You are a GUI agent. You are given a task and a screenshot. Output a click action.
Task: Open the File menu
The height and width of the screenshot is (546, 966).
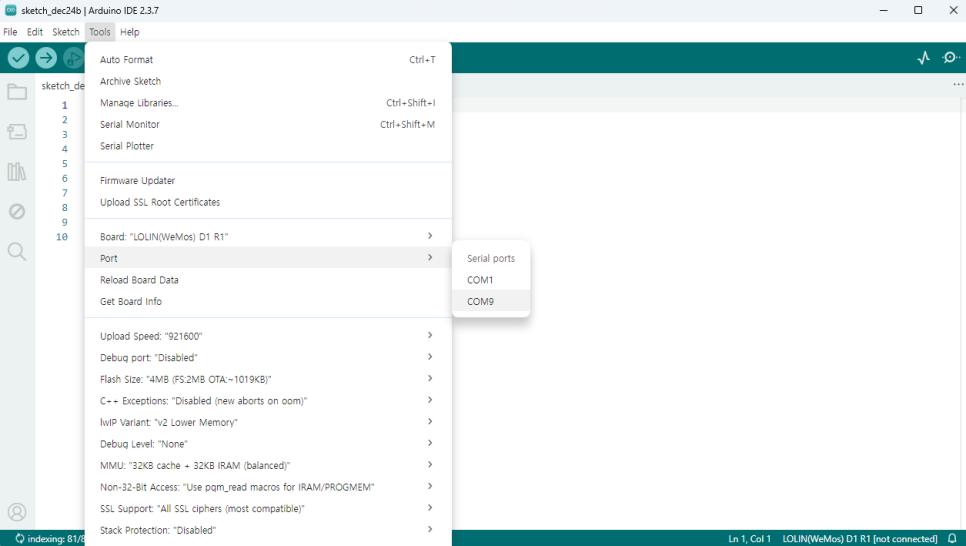(10, 32)
